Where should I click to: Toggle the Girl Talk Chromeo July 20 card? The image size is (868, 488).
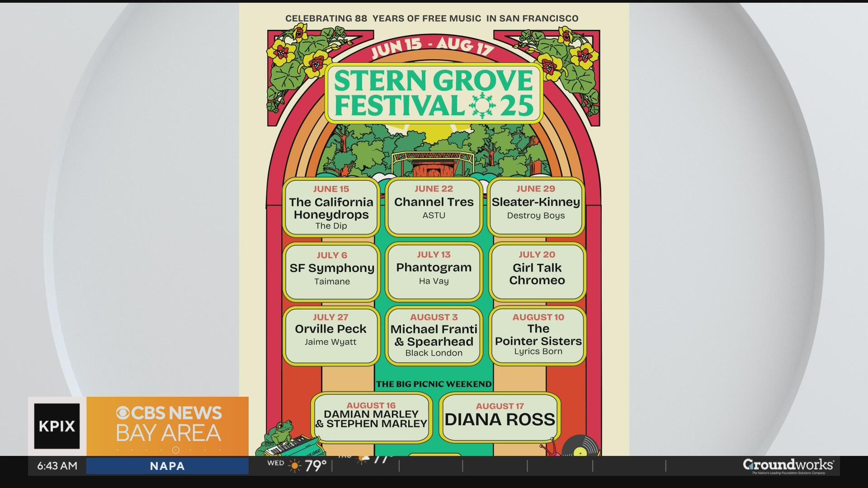click(x=537, y=272)
